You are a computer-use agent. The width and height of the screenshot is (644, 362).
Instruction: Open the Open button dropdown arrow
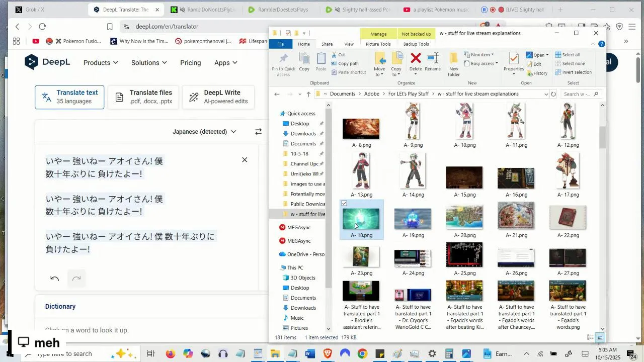547,55
